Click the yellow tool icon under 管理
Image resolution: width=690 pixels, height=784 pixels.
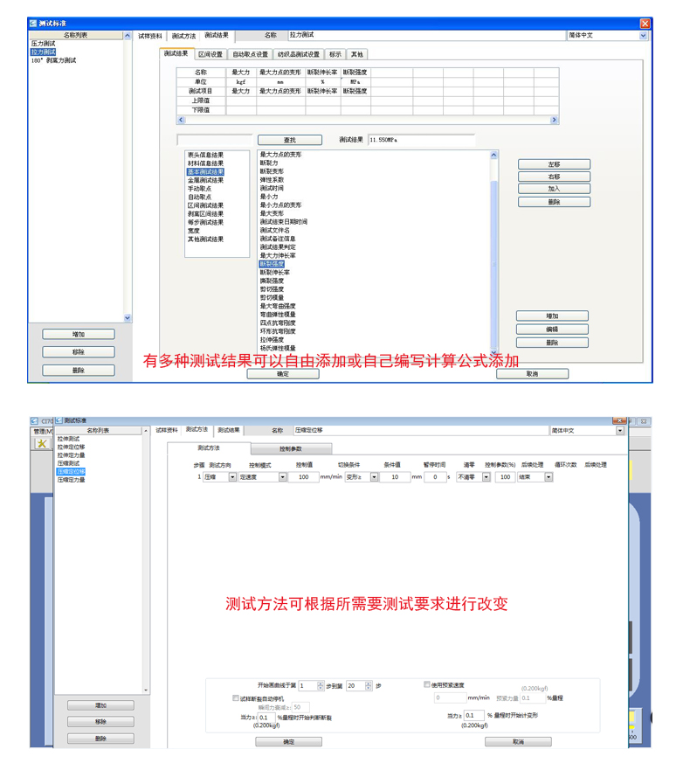point(41,443)
